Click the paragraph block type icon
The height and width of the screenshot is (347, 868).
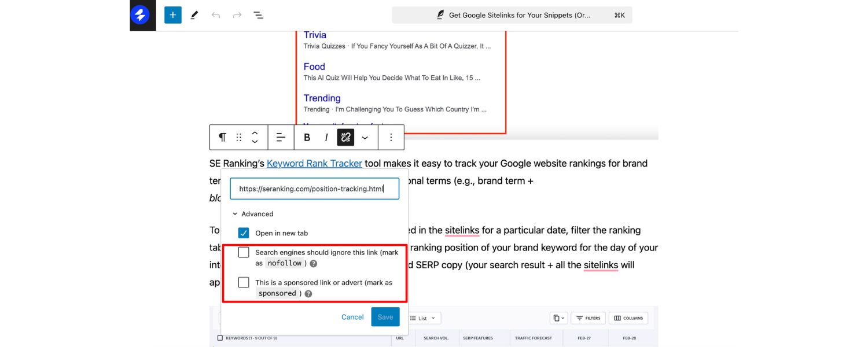pyautogui.click(x=222, y=137)
